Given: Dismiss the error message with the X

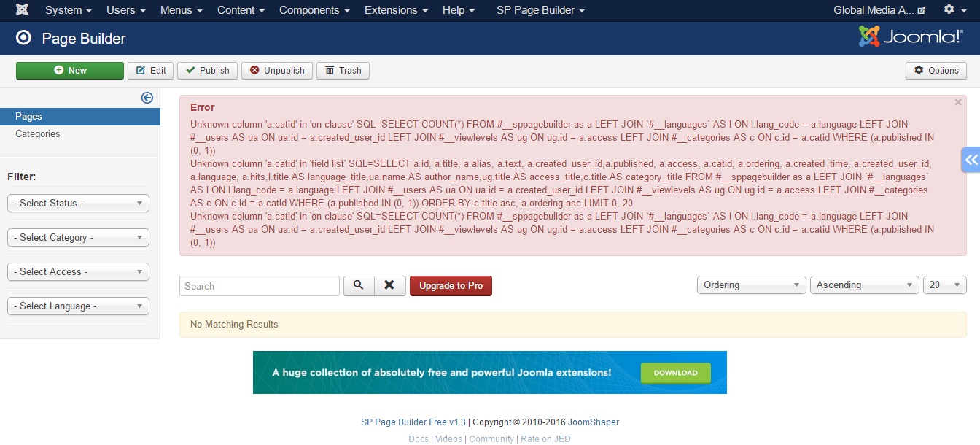Looking at the screenshot, I should click(958, 103).
